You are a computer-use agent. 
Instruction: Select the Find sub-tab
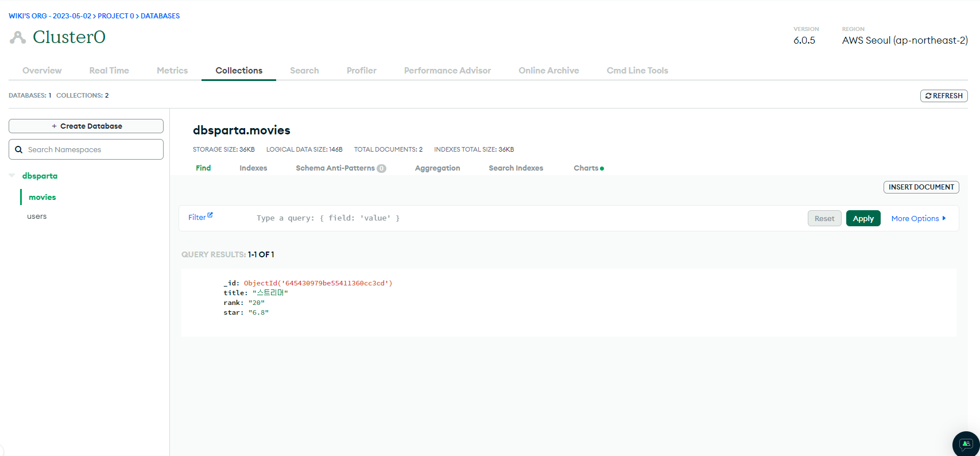point(203,168)
